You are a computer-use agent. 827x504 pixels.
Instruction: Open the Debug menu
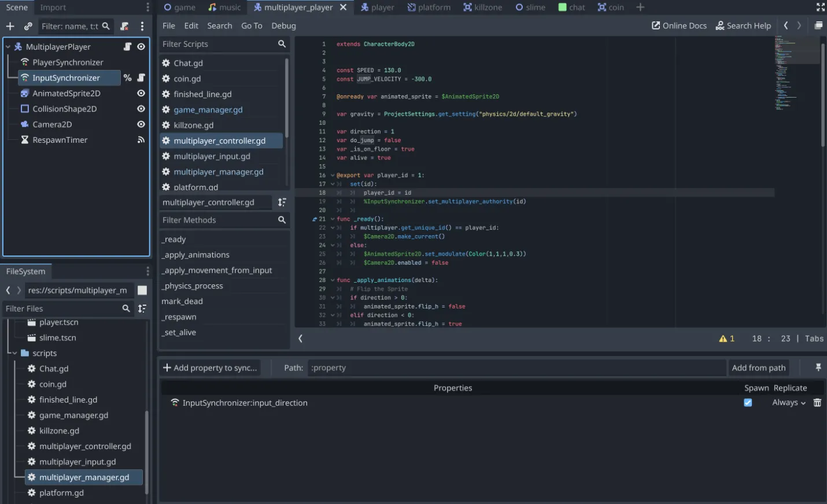pyautogui.click(x=283, y=26)
